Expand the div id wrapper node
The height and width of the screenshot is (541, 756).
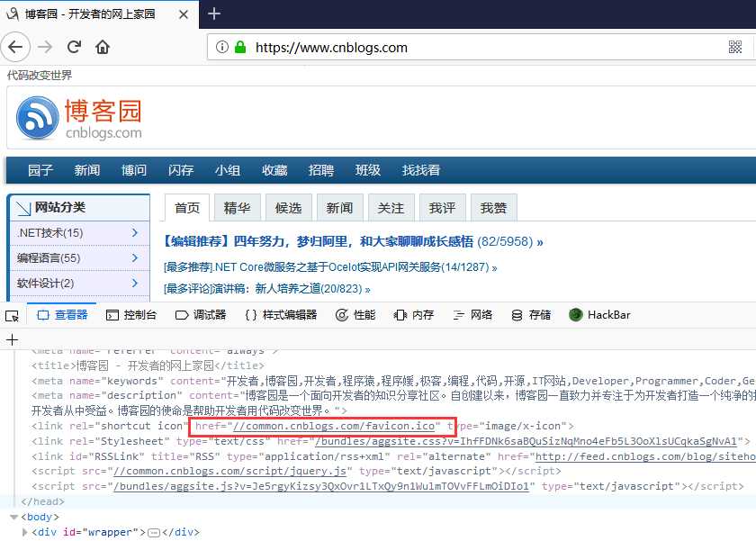coord(24,532)
